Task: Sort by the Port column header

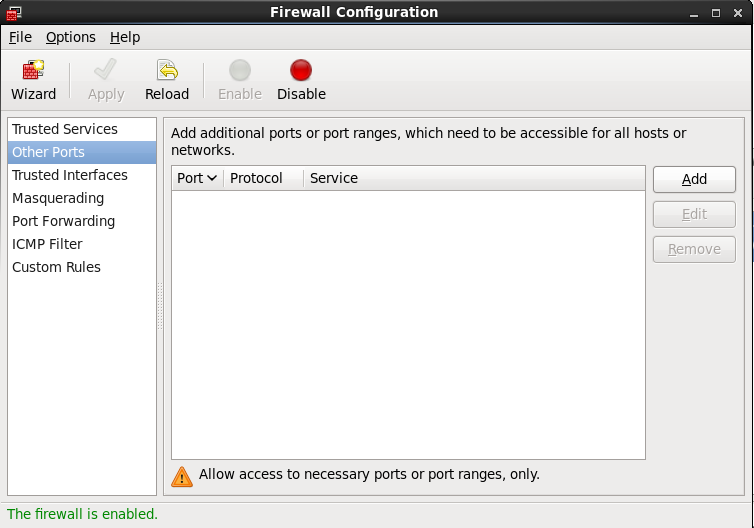Action: [197, 178]
